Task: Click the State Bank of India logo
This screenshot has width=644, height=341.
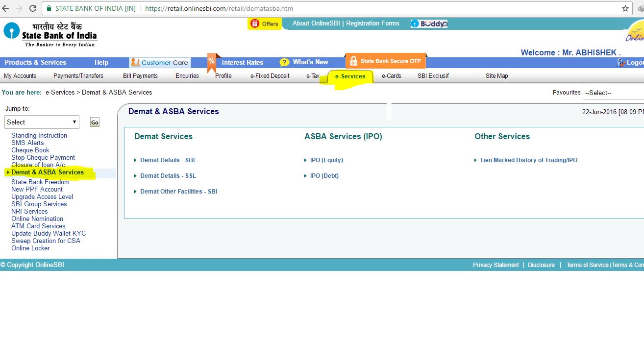Action: 50,34
